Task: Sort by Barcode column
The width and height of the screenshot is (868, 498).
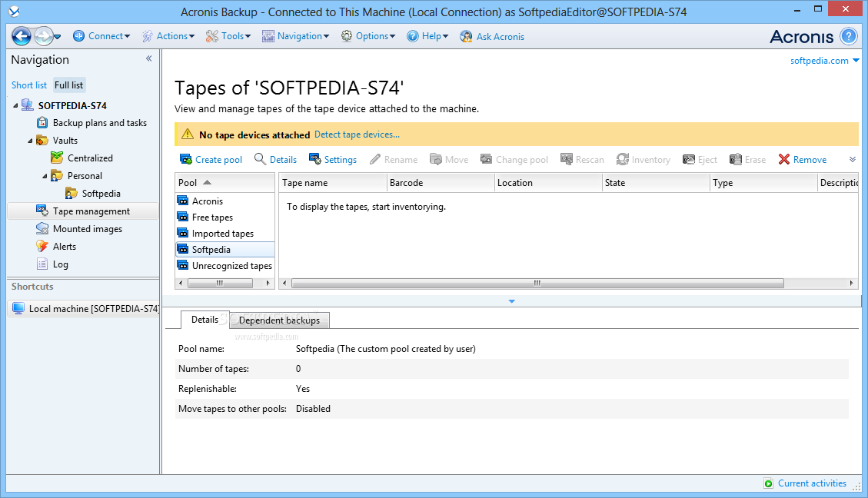Action: [x=440, y=183]
